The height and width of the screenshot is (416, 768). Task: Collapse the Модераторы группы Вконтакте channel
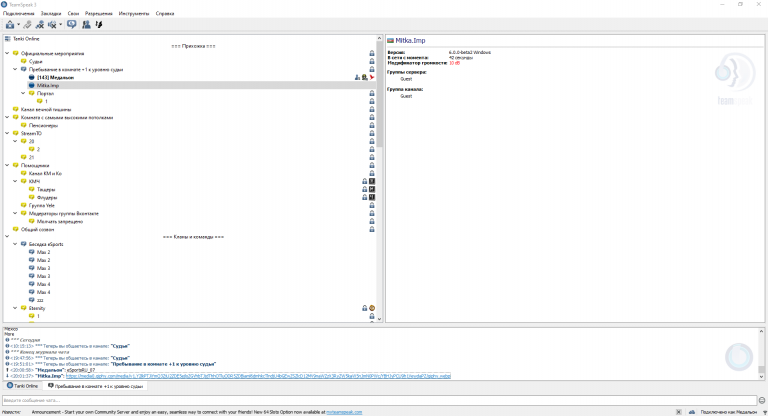15,213
